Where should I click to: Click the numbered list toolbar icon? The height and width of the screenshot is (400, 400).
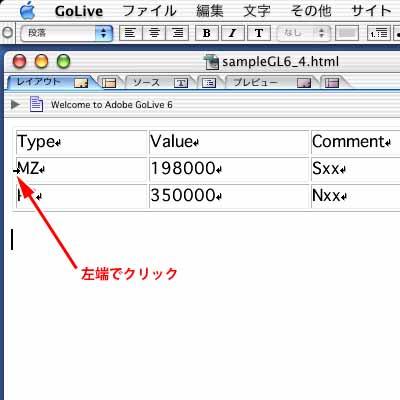click(x=378, y=33)
